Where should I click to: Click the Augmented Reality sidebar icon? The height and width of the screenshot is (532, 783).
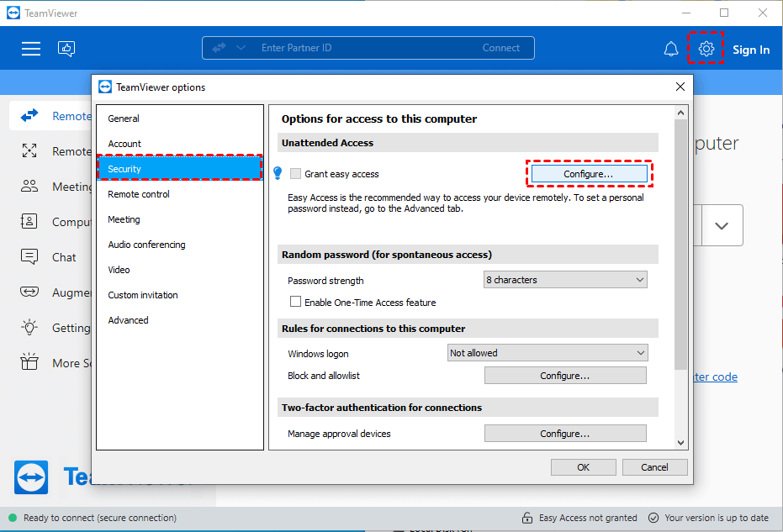29,292
